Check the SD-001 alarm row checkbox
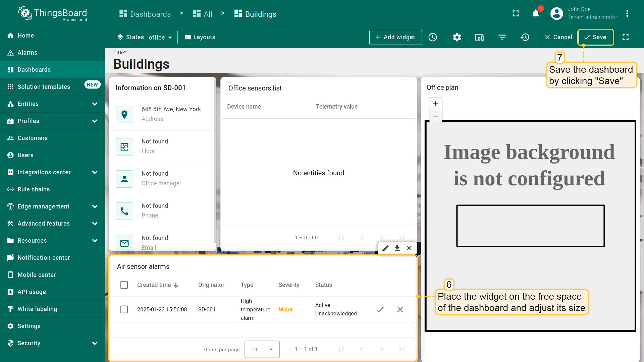The height and width of the screenshot is (362, 644). coord(124,309)
